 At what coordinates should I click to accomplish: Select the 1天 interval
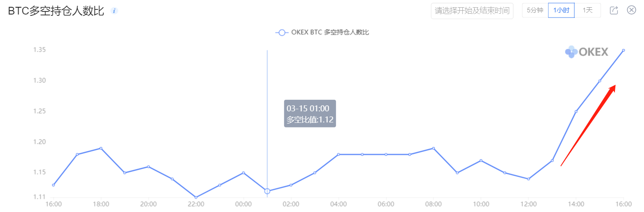point(588,11)
